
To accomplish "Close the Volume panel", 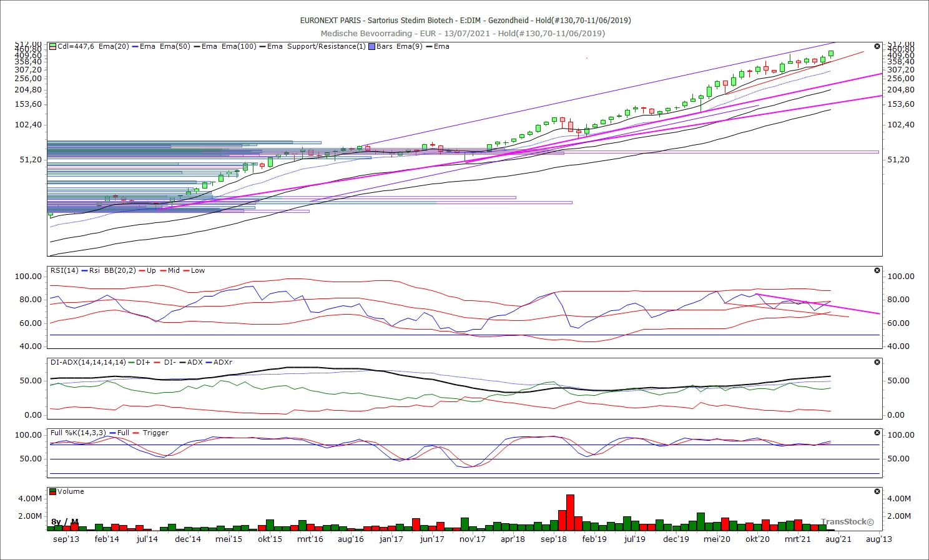I will (877, 491).
